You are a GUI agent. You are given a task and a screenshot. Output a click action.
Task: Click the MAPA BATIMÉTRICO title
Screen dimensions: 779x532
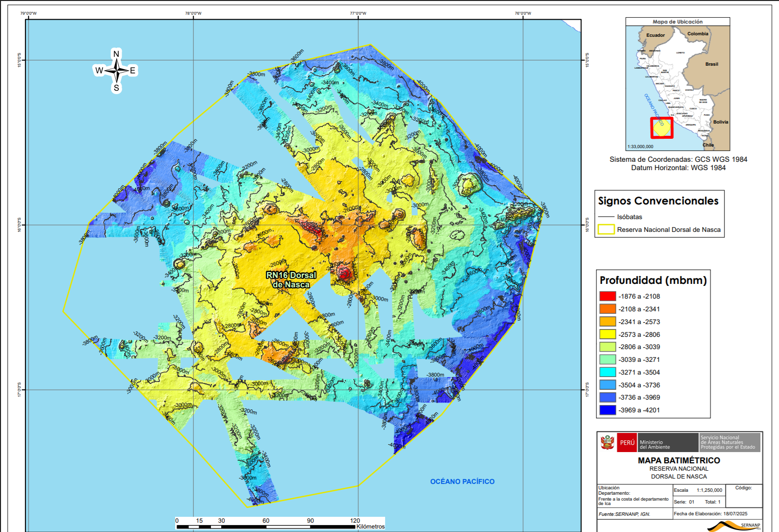coord(679,460)
